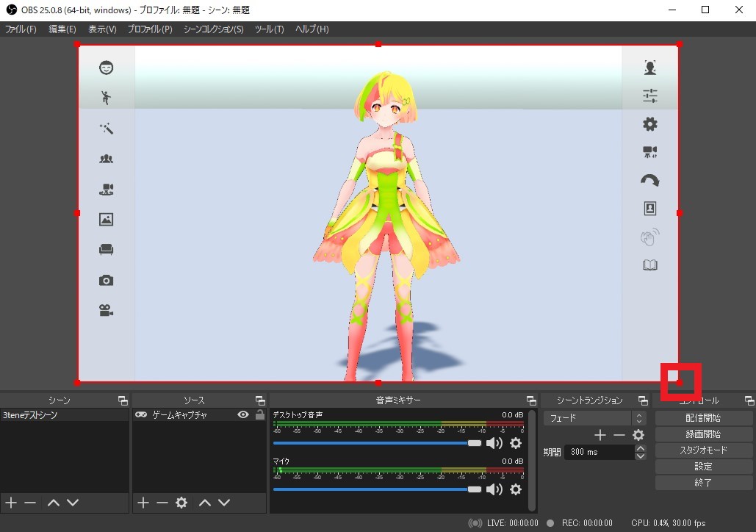Increase the 期間 duration with up stepper
Image resolution: width=756 pixels, height=532 pixels.
(x=641, y=448)
